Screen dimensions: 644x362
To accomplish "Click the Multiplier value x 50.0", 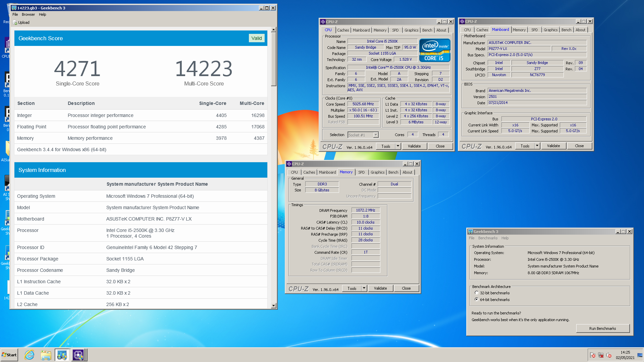I will pyautogui.click(x=363, y=110).
